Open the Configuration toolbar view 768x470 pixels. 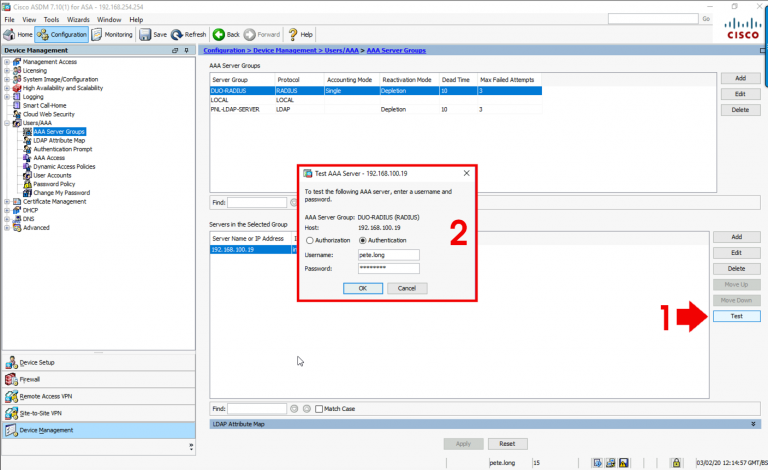point(62,34)
